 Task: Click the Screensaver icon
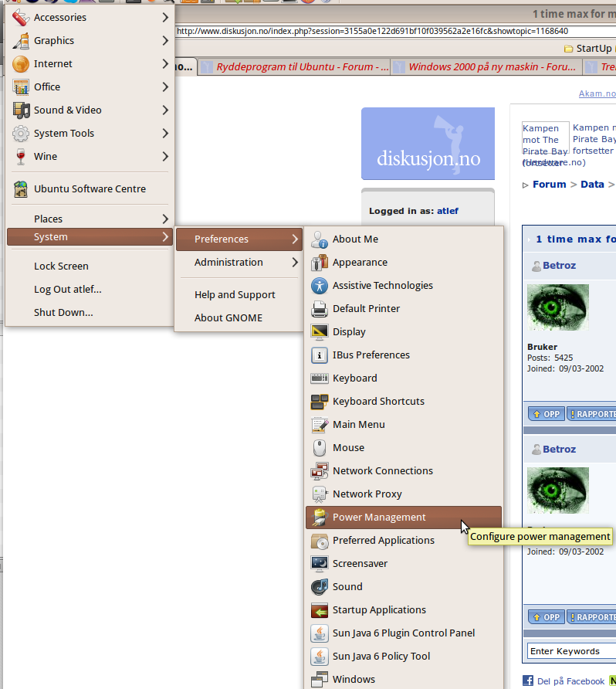click(320, 564)
